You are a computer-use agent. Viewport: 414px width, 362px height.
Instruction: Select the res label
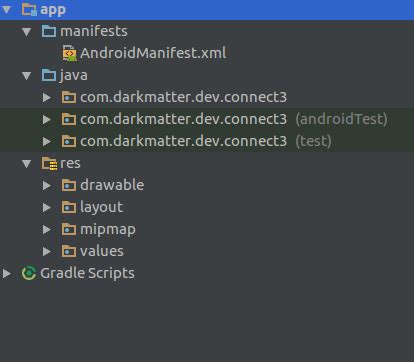point(70,164)
